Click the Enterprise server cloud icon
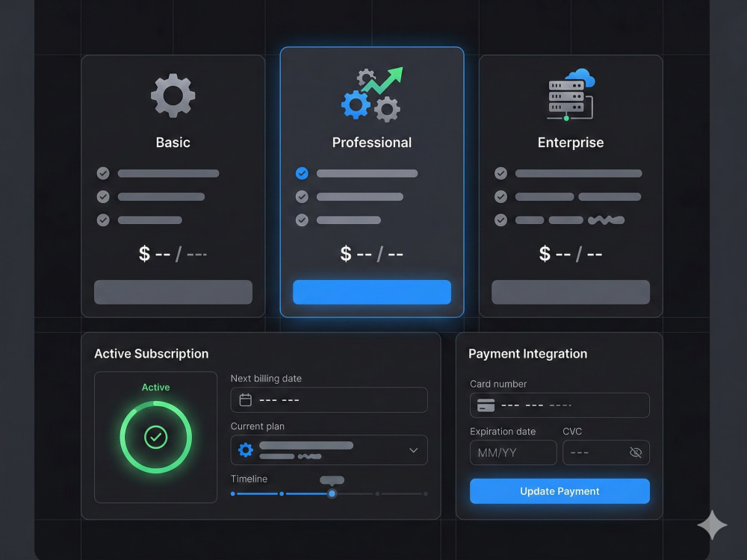747x560 pixels. [x=571, y=94]
